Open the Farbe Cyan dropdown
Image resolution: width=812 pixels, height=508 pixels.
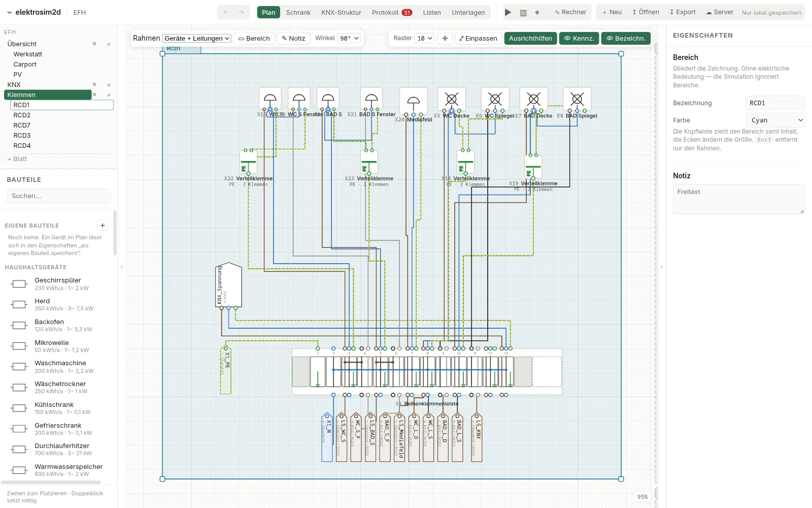775,120
